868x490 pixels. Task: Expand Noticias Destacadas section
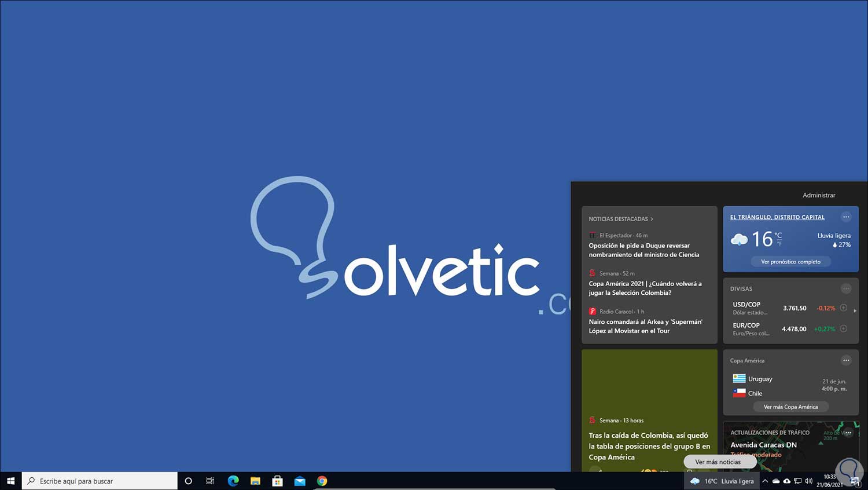coord(621,219)
